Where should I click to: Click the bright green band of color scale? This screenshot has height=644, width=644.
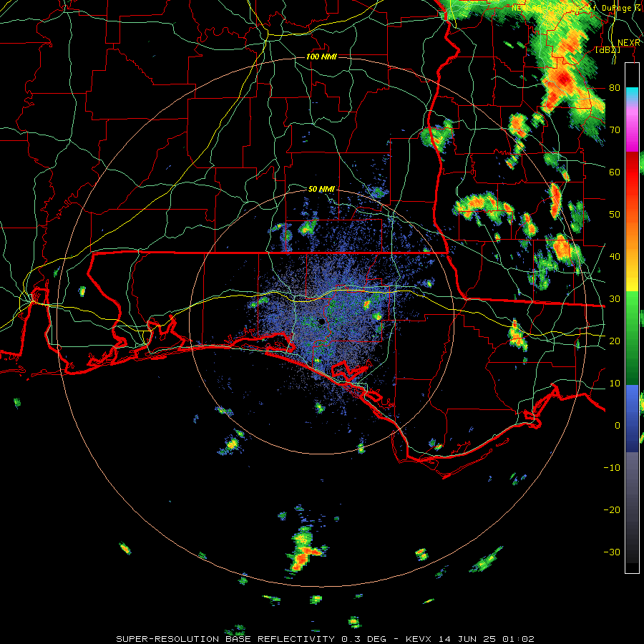[x=632, y=312]
